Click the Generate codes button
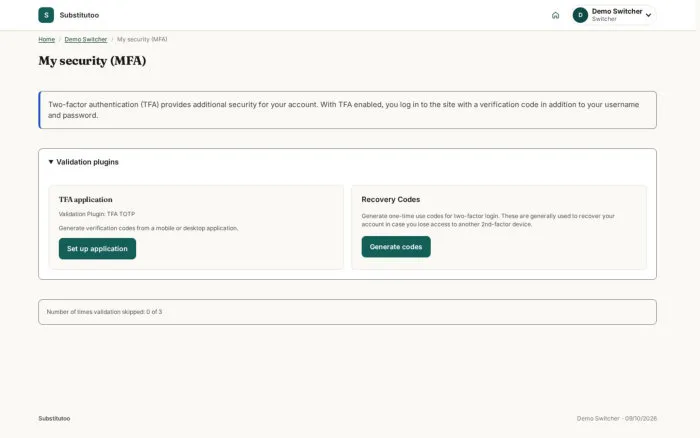The width and height of the screenshot is (700, 438). click(x=396, y=247)
